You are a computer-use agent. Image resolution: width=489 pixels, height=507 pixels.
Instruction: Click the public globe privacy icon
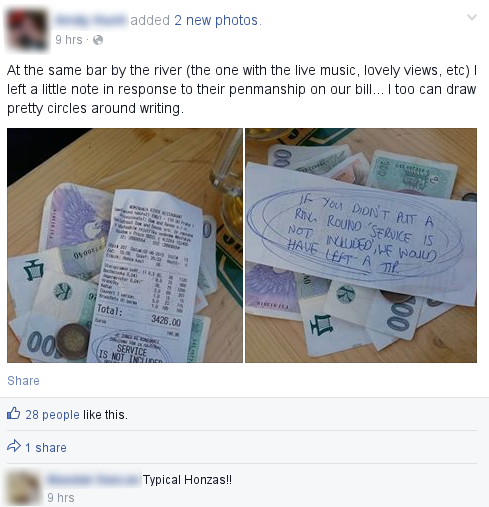click(x=98, y=40)
